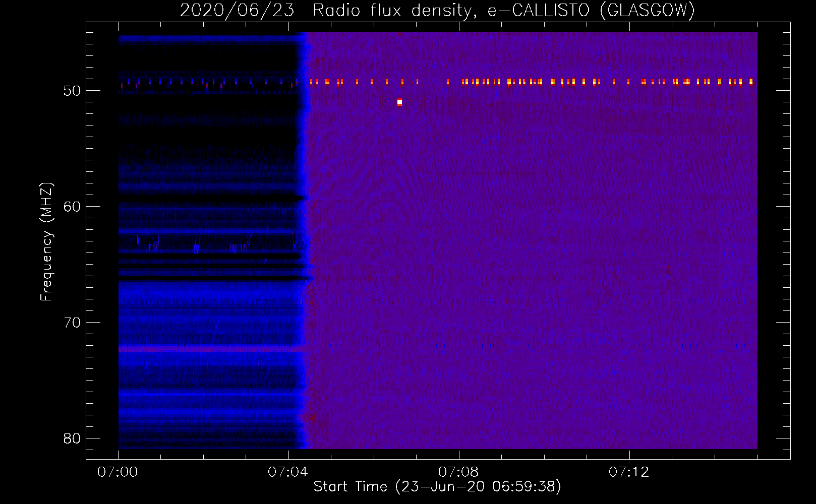The height and width of the screenshot is (504, 816).
Task: Click the magenta horizontal band near 72 MHz
Action: (210, 349)
